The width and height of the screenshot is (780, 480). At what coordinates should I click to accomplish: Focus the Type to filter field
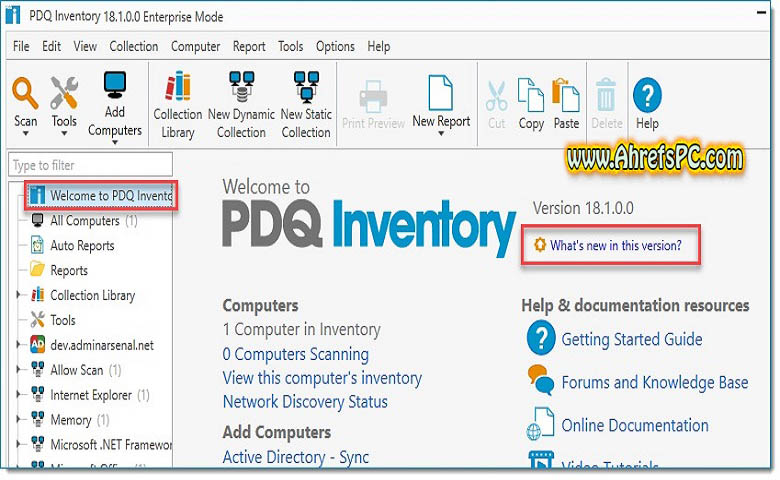[91, 165]
